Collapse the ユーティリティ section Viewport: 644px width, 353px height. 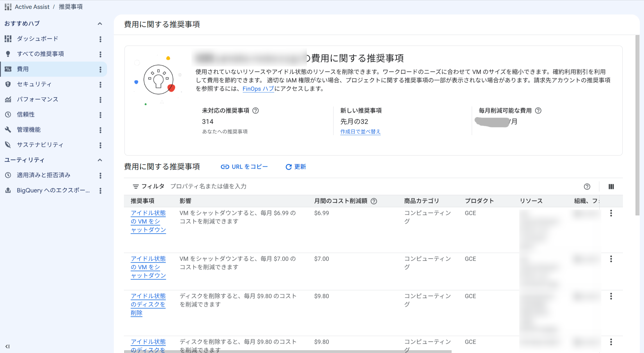(x=100, y=160)
